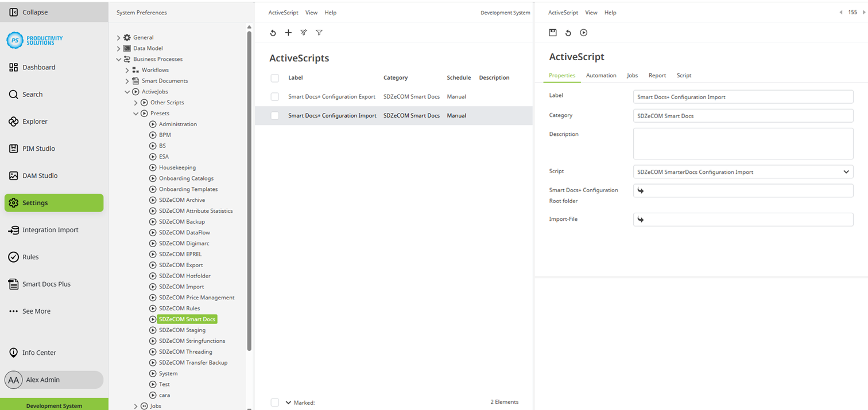Check the Smart Docs+ Configuration Export checkbox
The image size is (868, 410).
coord(274,96)
